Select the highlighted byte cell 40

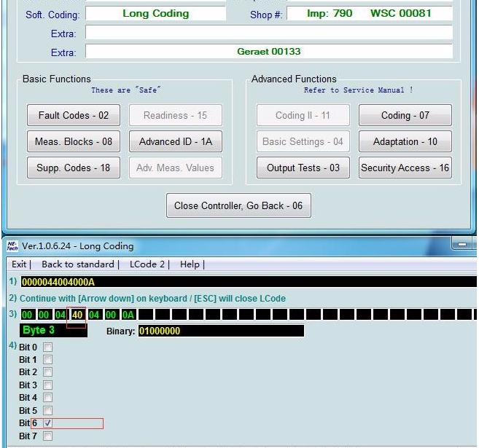click(x=77, y=315)
